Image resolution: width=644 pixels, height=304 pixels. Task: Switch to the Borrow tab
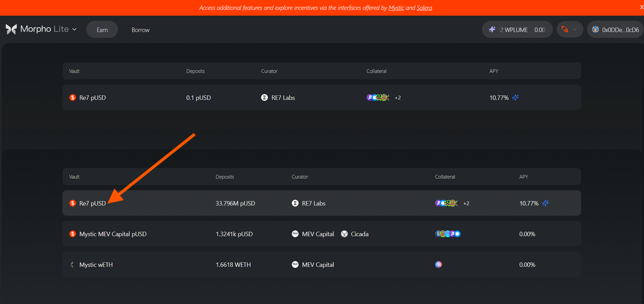pos(140,30)
